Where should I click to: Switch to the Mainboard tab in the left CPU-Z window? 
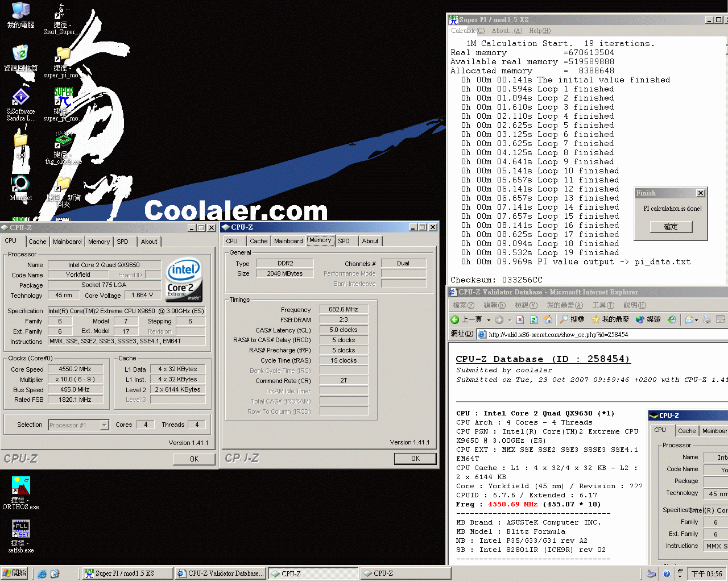pyautogui.click(x=67, y=242)
